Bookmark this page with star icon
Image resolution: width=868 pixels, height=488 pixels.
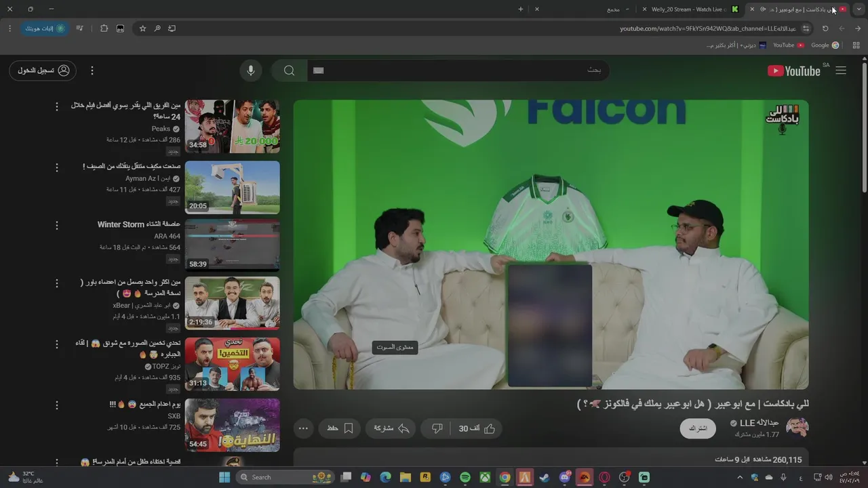(x=142, y=28)
